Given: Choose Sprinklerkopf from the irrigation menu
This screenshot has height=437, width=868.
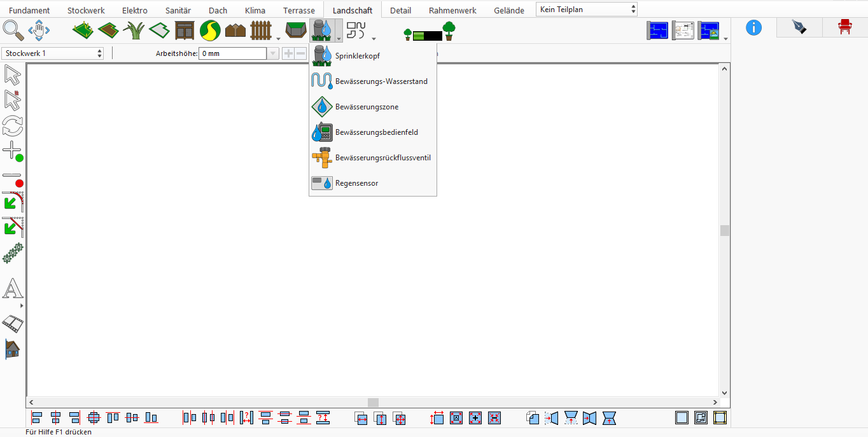Looking at the screenshot, I should tap(373, 56).
